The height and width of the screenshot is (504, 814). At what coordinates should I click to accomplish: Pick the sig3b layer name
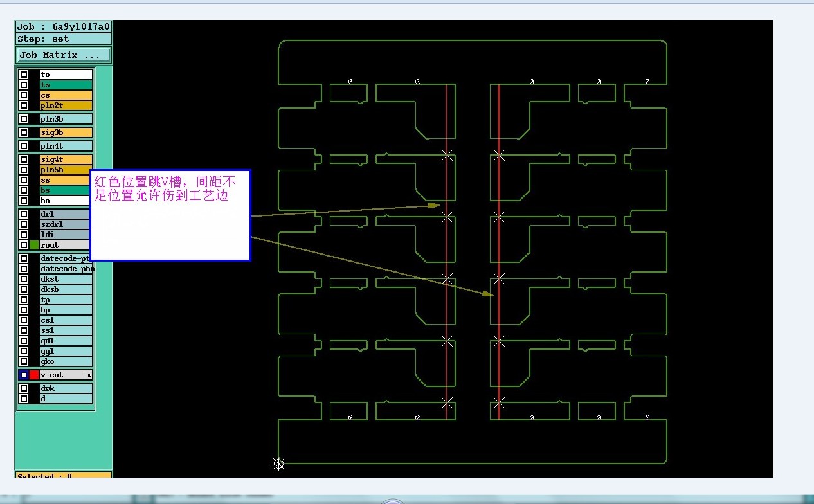[x=66, y=132]
